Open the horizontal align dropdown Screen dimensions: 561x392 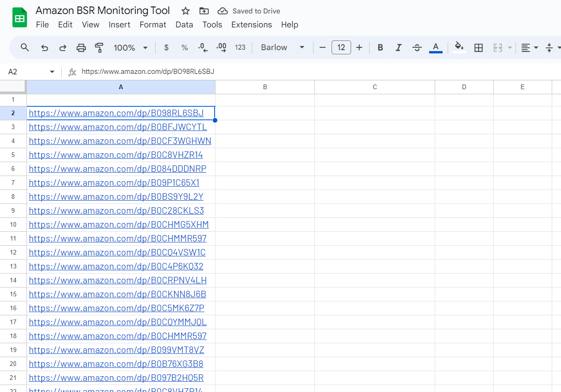529,47
